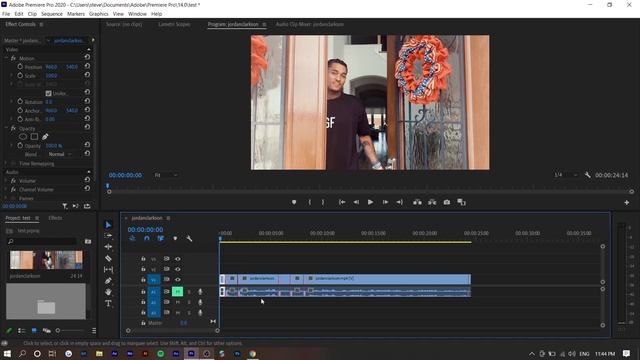Select the Hand tool
Viewport: 640px width, 360px height.
(108, 292)
